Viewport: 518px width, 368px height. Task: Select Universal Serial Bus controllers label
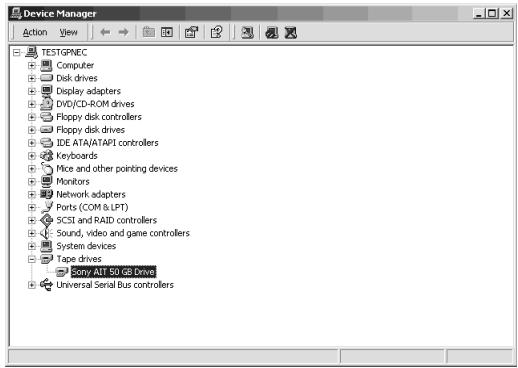click(115, 285)
